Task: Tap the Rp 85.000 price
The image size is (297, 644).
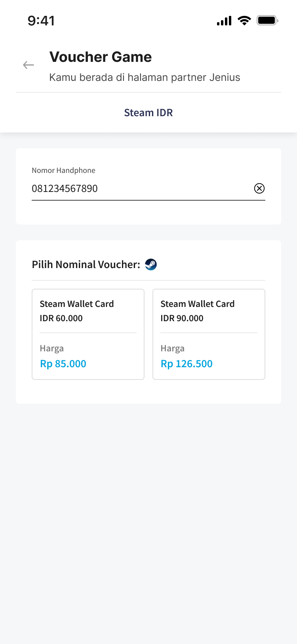Action: [63, 364]
